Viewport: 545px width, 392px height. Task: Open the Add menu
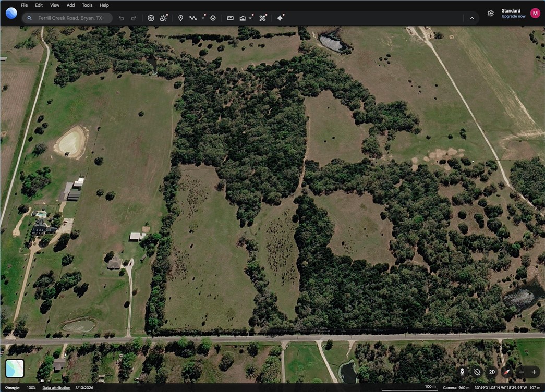(x=70, y=5)
